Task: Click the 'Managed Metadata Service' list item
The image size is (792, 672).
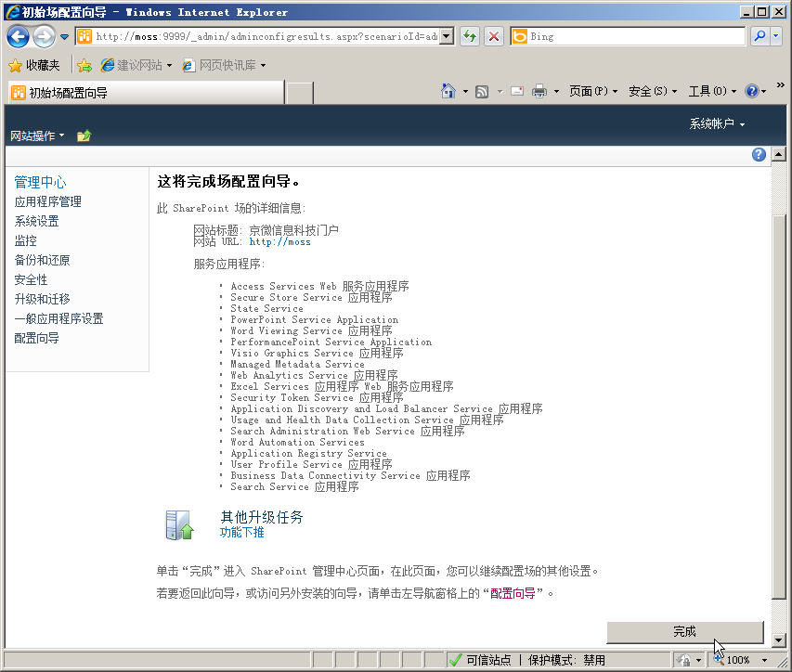Action: pos(297,364)
